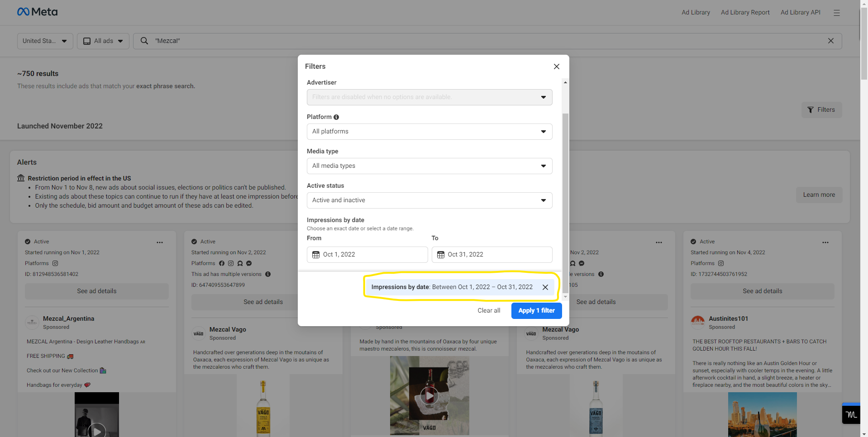Click Instagram platform icon on Austinites101 ad
868x437 pixels.
pyautogui.click(x=721, y=263)
